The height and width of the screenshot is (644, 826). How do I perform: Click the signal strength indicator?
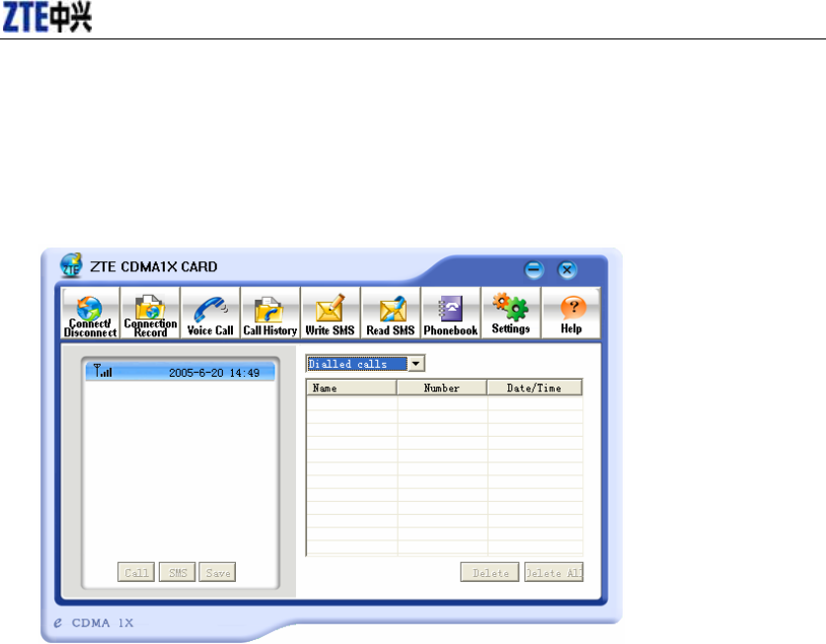pos(103,371)
